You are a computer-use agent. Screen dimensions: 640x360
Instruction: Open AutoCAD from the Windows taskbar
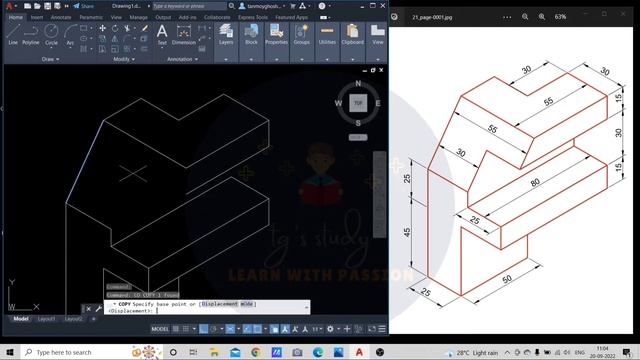pyautogui.click(x=359, y=352)
